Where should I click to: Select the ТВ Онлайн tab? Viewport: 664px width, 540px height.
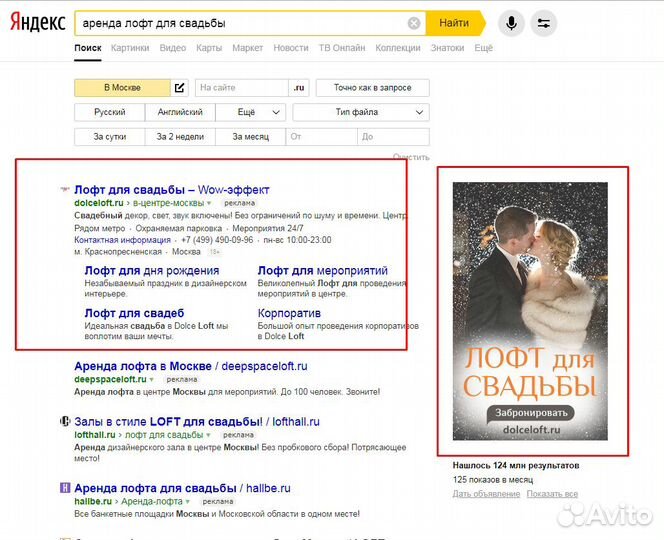[342, 48]
